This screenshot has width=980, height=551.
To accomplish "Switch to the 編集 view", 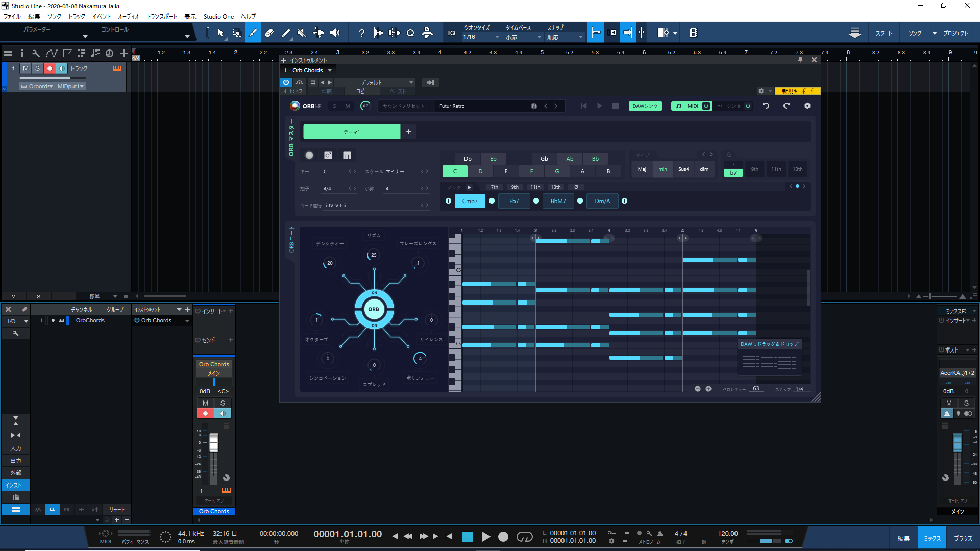I will [x=903, y=538].
